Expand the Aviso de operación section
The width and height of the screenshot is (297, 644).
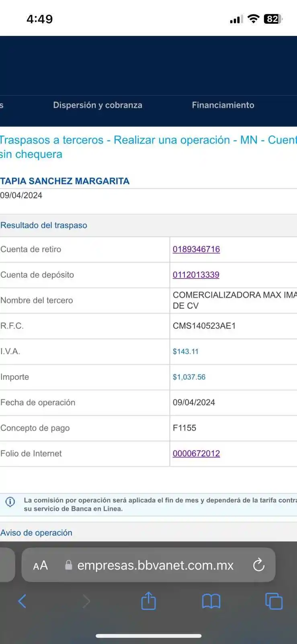point(37,533)
